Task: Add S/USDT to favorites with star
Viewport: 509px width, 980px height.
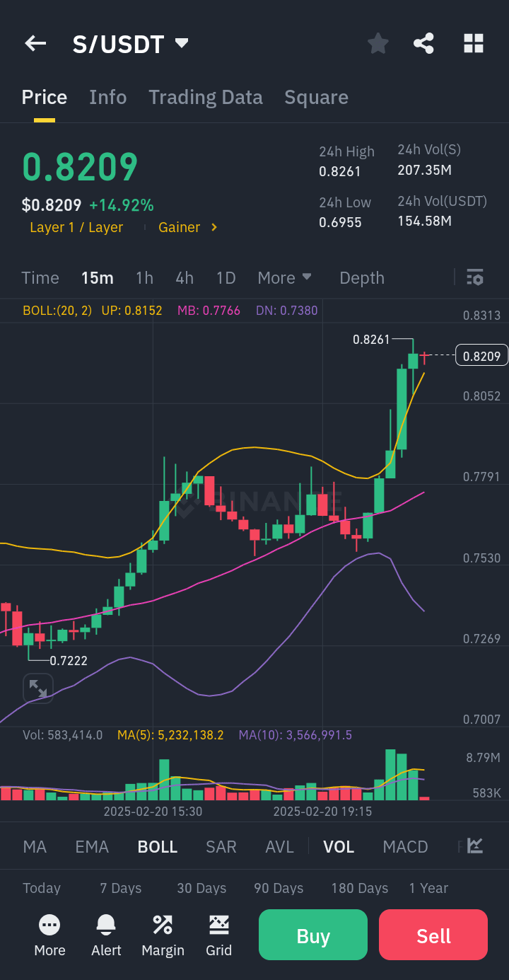Action: 378,44
